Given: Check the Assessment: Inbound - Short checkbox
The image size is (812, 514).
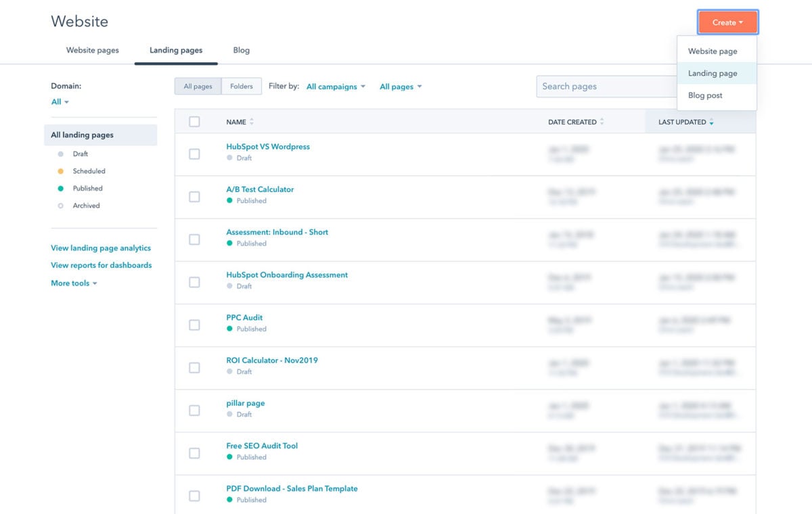Looking at the screenshot, I should (x=194, y=239).
